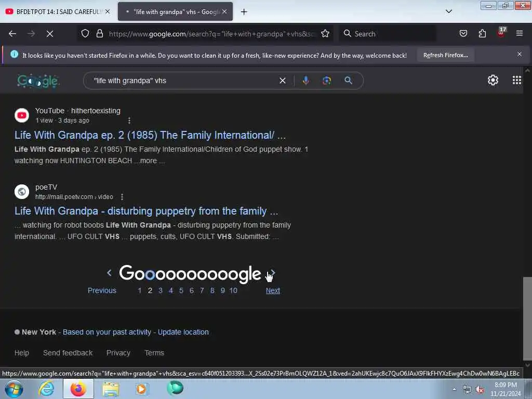Go back using the browser back arrow
The image size is (532, 399).
pos(12,34)
